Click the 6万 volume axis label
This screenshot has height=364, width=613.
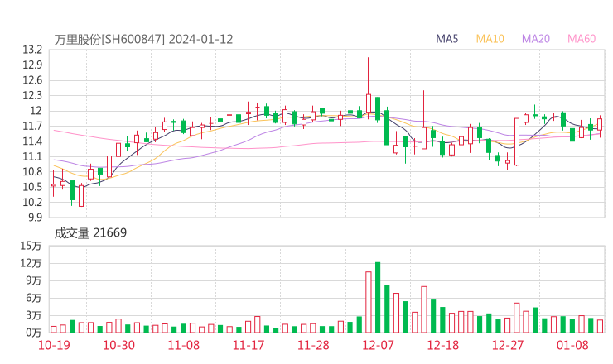tap(34, 299)
